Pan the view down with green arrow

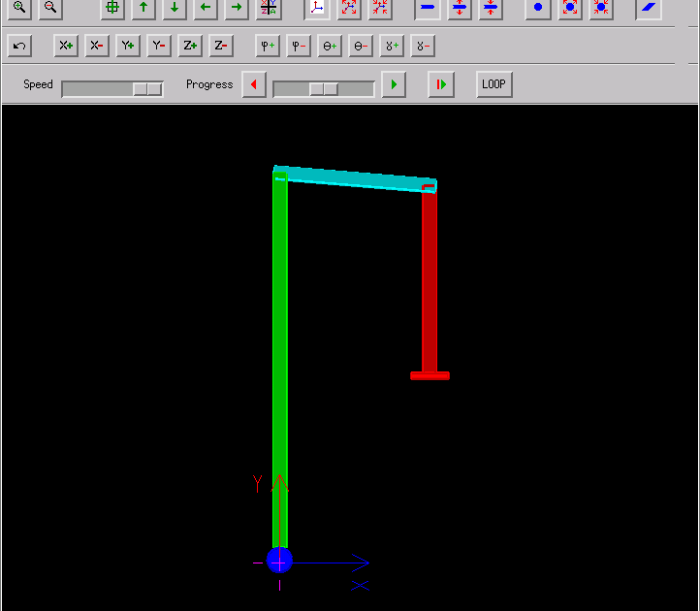click(x=175, y=7)
